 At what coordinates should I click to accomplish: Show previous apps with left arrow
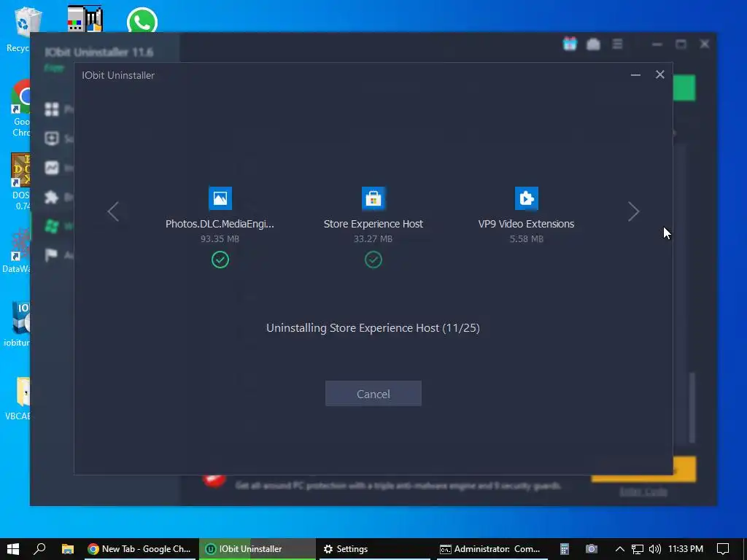point(113,211)
